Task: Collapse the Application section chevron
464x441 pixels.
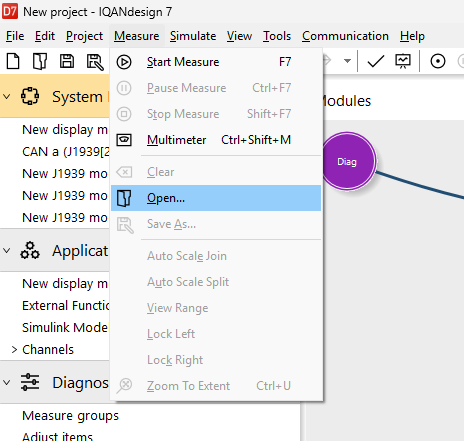Action: pyautogui.click(x=7, y=251)
